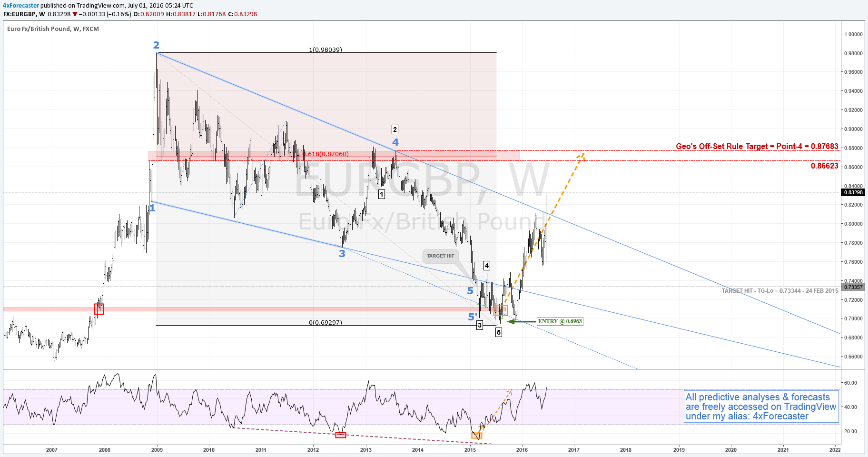Click the red square marker on the 2008 candles

click(99, 309)
